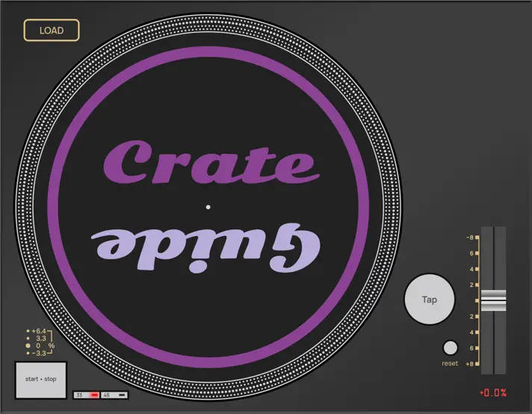Choose the 3.3 strobe dot
The height and width of the screenshot is (414, 532).
click(28, 339)
